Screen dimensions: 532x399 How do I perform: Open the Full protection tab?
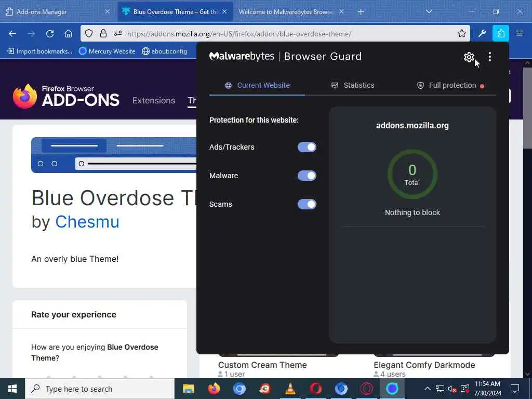point(450,85)
